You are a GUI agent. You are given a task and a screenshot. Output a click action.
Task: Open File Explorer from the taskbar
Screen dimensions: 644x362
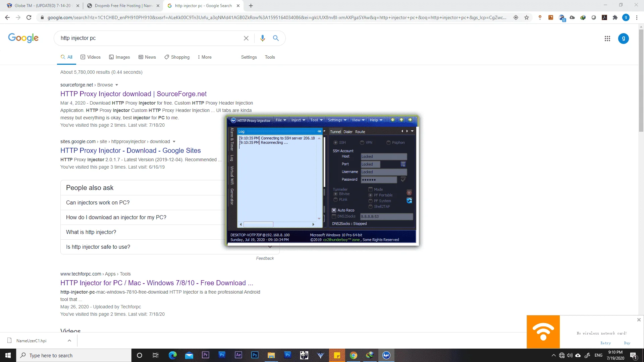(x=271, y=355)
